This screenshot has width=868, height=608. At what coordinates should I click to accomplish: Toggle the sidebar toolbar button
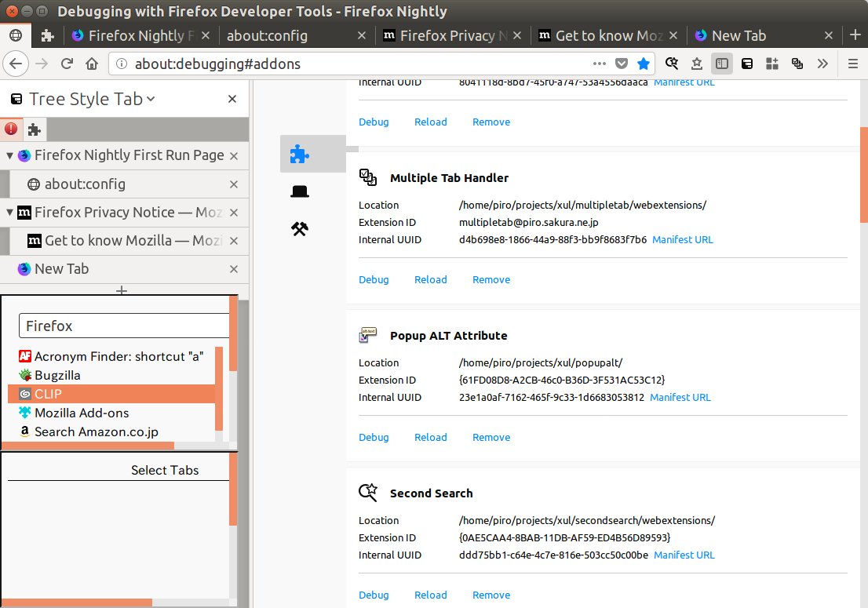pyautogui.click(x=722, y=64)
